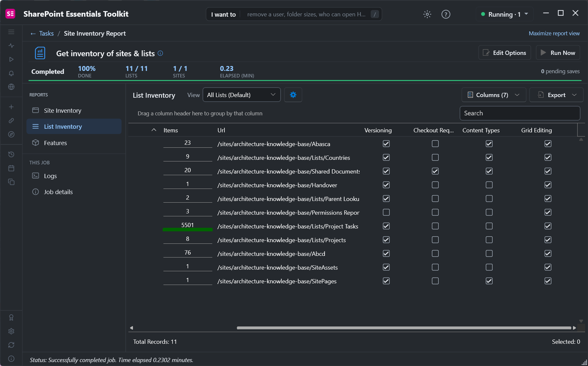The height and width of the screenshot is (366, 588).
Task: Click the collapse chevron in grid header
Action: (154, 130)
